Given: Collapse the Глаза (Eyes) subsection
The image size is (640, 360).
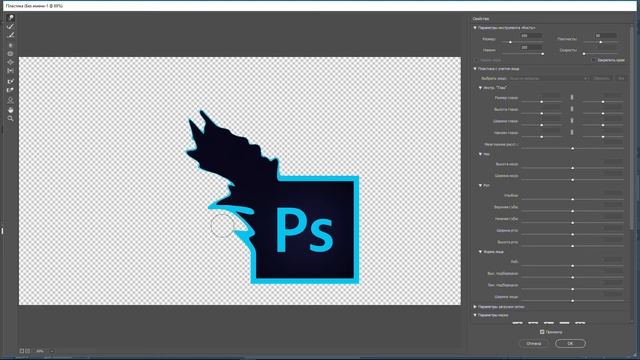Looking at the screenshot, I should (480, 88).
